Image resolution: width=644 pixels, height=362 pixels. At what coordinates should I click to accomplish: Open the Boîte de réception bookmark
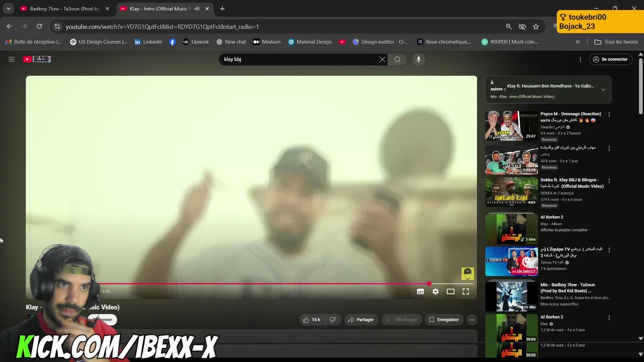pyautogui.click(x=33, y=42)
